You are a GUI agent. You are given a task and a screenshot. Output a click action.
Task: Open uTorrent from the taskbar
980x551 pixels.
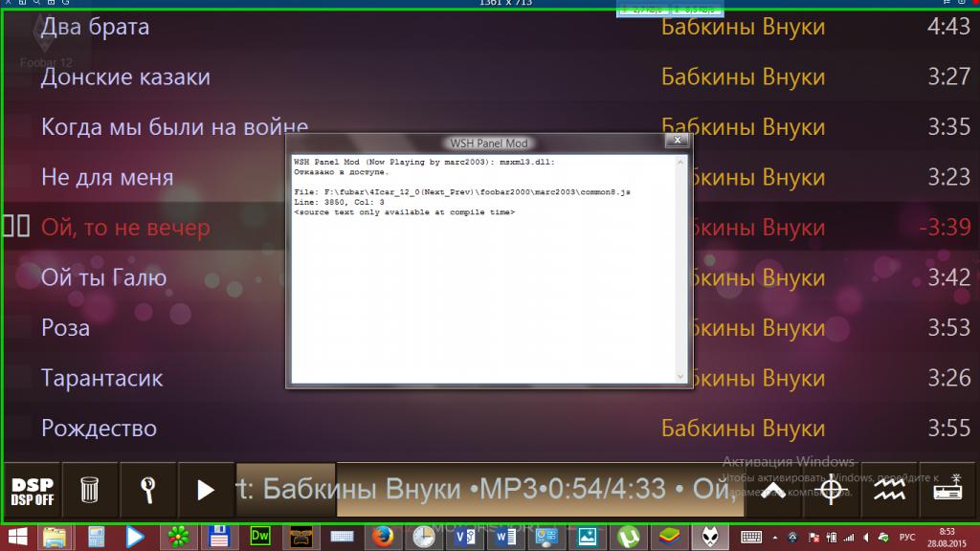[628, 537]
